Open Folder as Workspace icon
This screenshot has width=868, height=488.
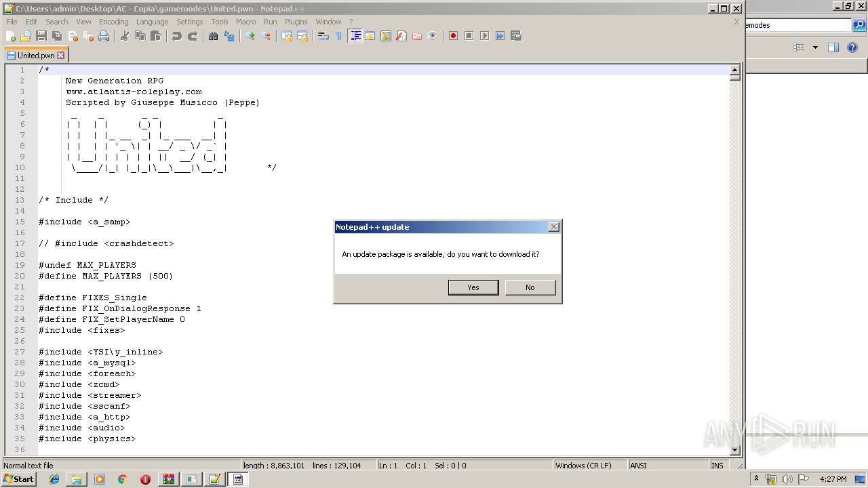tap(417, 36)
